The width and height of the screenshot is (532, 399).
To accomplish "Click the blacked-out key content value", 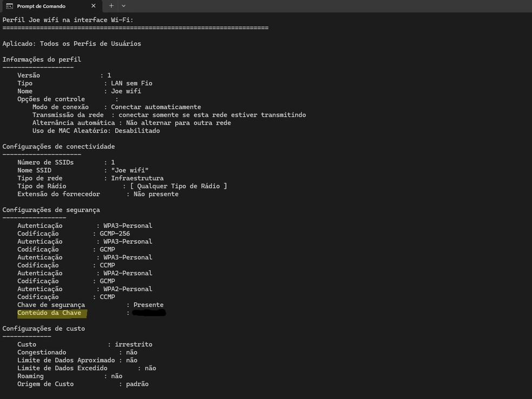I will click(x=149, y=313).
